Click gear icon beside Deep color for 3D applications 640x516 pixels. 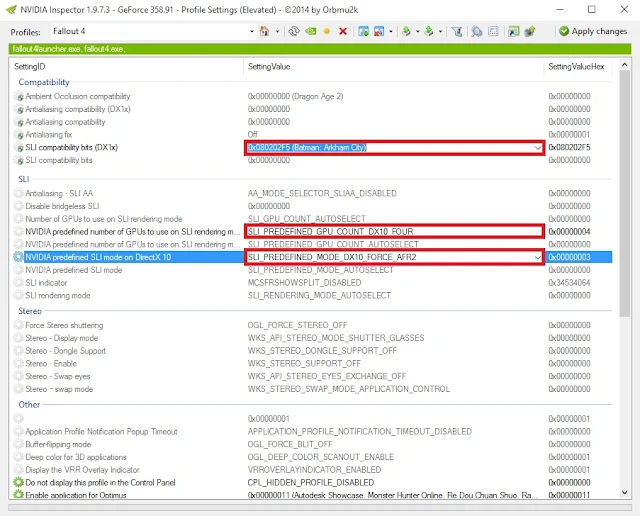tap(19, 457)
